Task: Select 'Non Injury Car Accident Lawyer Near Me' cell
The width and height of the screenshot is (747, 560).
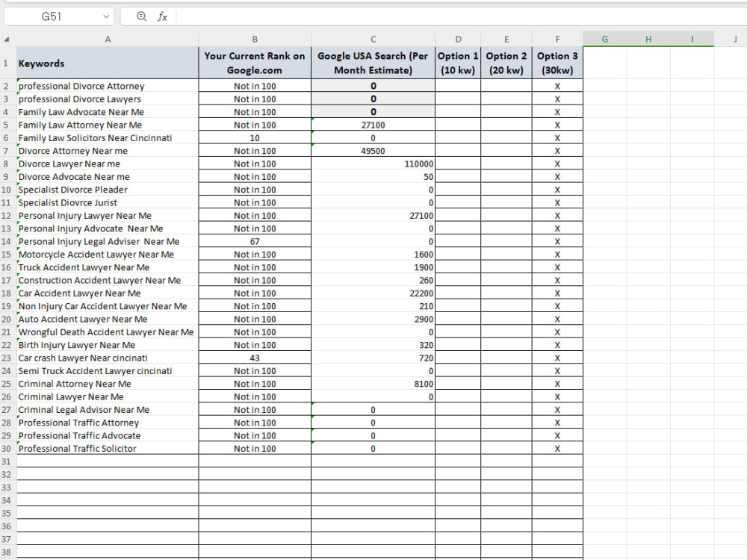Action: 108,306
